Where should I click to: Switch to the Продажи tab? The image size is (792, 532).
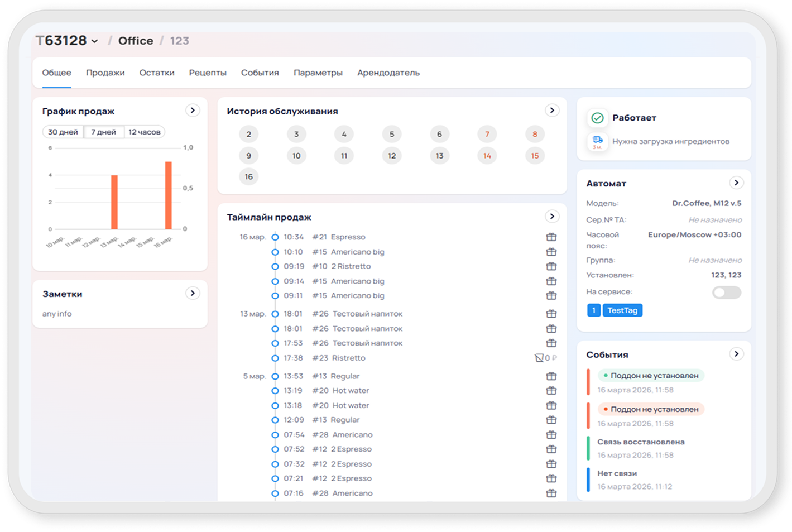(105, 73)
